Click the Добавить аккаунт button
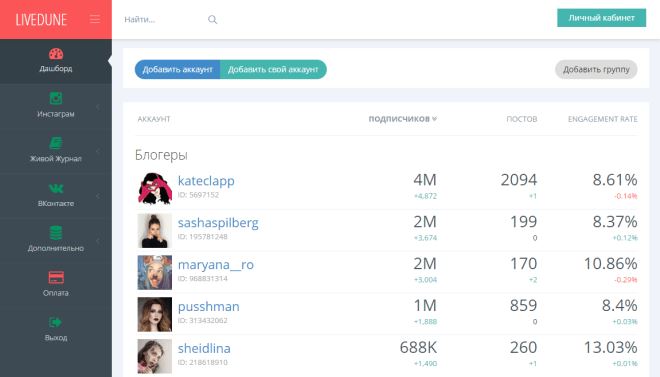 pos(177,69)
